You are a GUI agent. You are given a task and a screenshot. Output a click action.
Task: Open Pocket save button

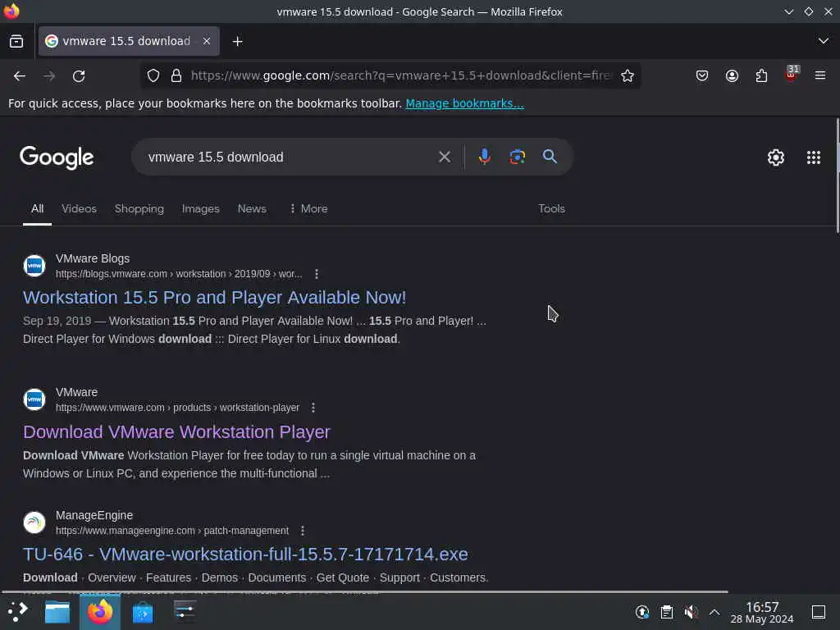pyautogui.click(x=702, y=75)
